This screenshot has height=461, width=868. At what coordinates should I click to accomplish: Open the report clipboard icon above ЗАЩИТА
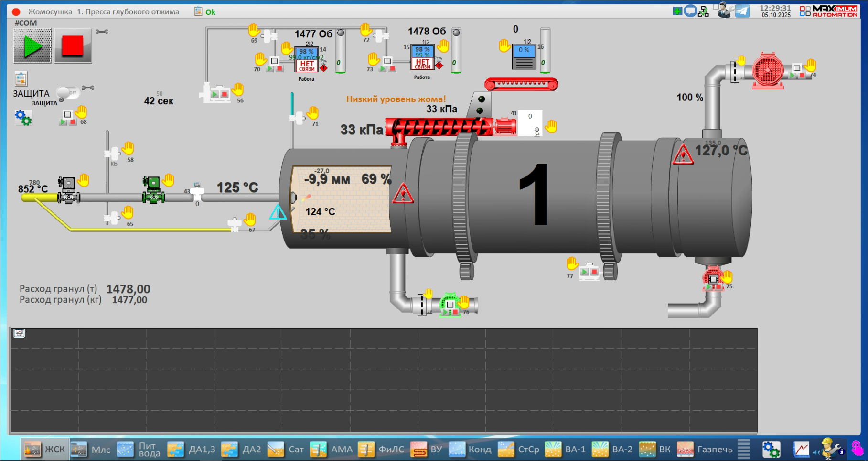[x=21, y=79]
